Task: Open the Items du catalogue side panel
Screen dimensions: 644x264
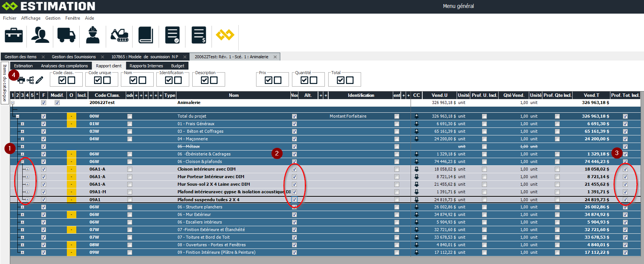Action: [x=5, y=83]
